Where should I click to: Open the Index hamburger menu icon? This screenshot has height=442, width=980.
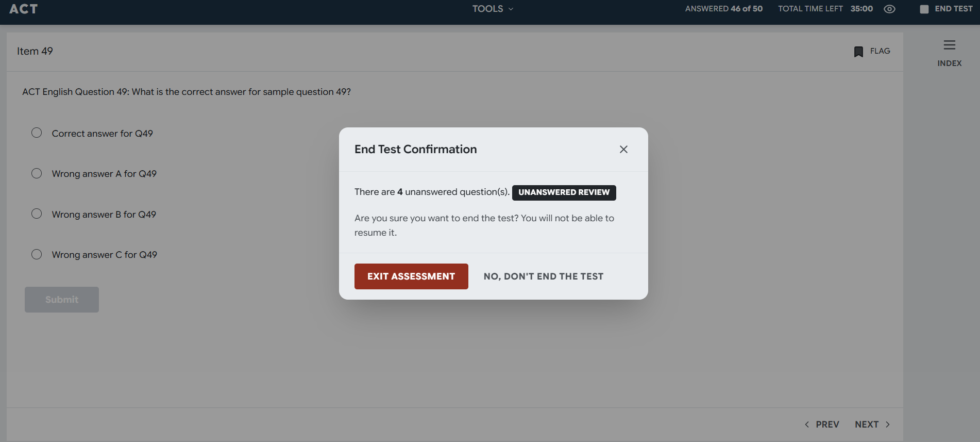(x=949, y=45)
